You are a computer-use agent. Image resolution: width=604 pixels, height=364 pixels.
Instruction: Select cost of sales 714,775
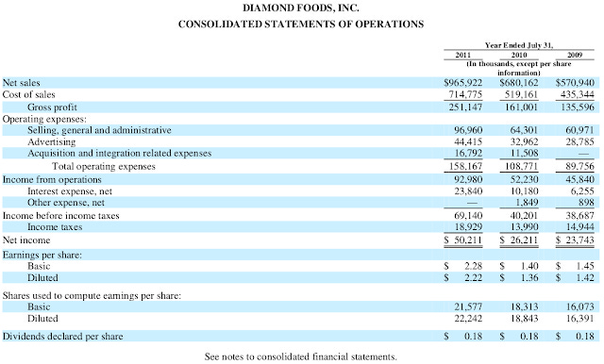pos(465,94)
